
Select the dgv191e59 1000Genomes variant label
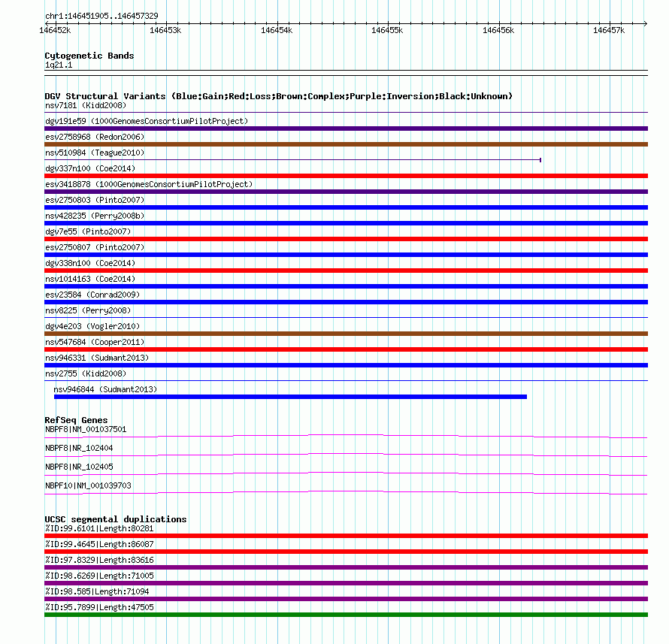tap(147, 121)
